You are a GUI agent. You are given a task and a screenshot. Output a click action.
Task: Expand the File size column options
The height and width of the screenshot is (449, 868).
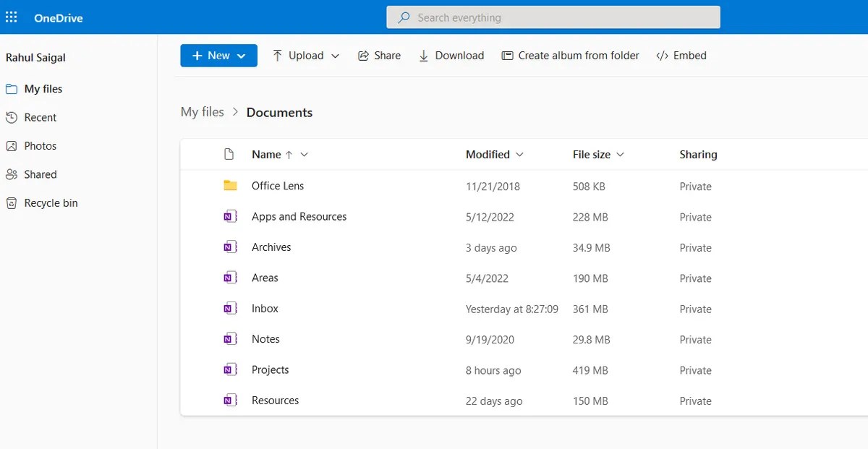[620, 154]
